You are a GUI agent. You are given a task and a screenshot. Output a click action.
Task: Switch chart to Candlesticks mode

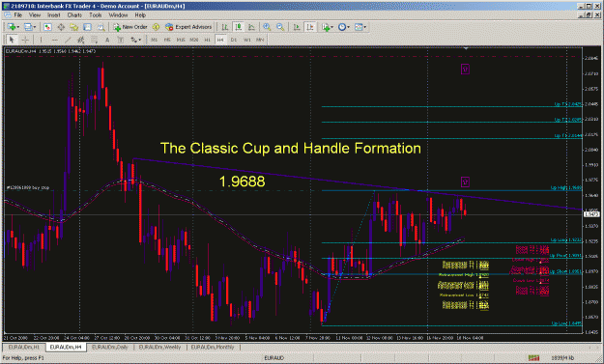239,27
